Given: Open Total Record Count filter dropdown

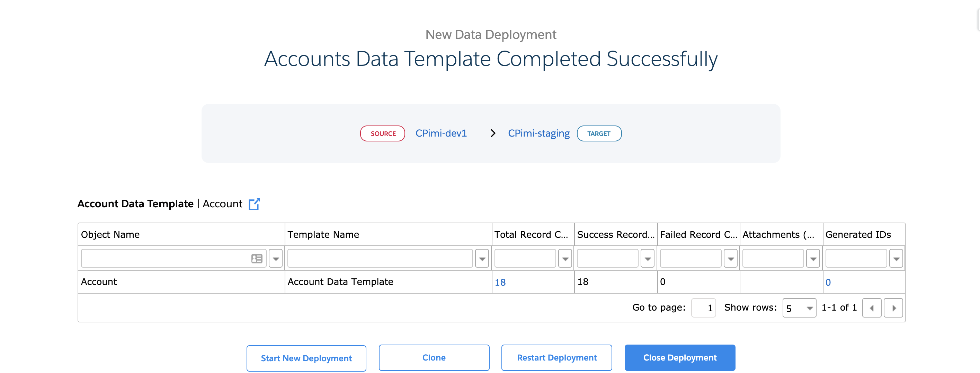Looking at the screenshot, I should coord(565,259).
